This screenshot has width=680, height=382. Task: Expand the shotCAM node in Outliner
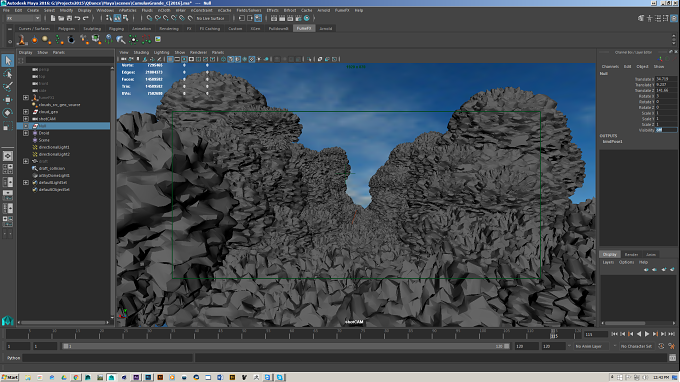coord(26,119)
